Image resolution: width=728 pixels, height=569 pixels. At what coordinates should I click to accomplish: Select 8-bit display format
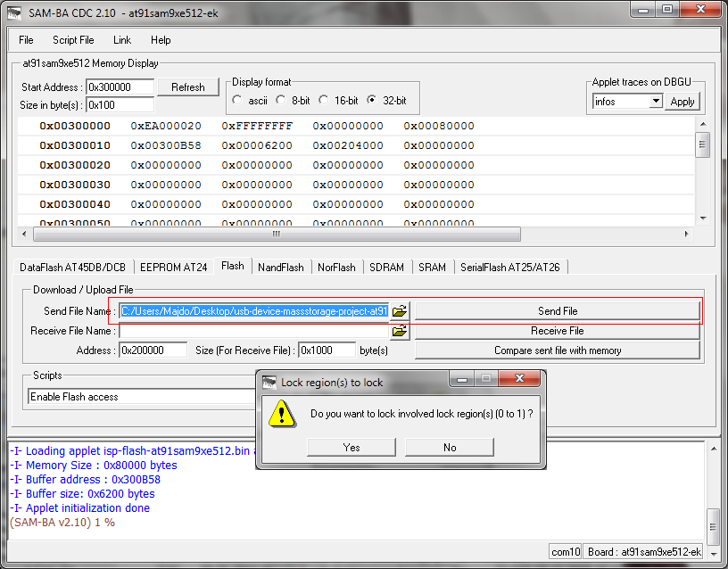281,100
